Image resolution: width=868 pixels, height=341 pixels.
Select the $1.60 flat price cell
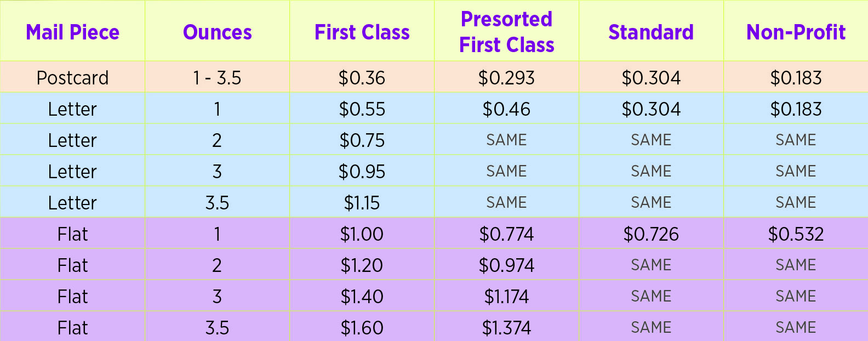click(x=362, y=328)
